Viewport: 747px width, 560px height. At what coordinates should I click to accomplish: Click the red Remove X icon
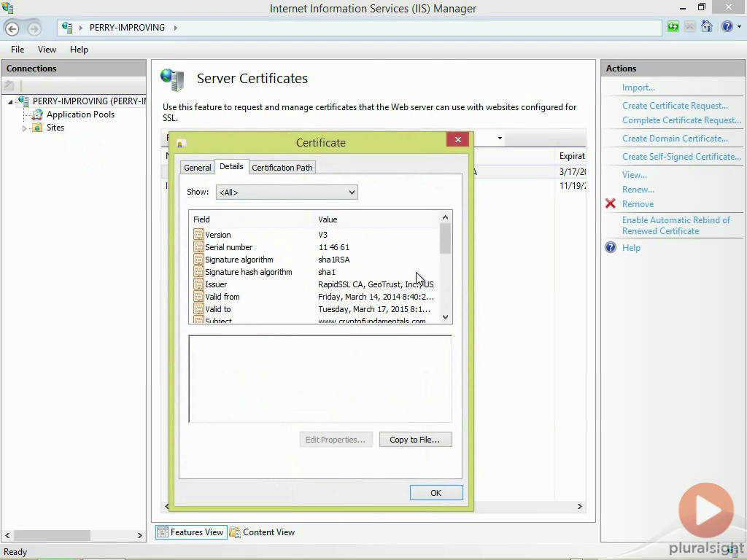[x=611, y=204]
